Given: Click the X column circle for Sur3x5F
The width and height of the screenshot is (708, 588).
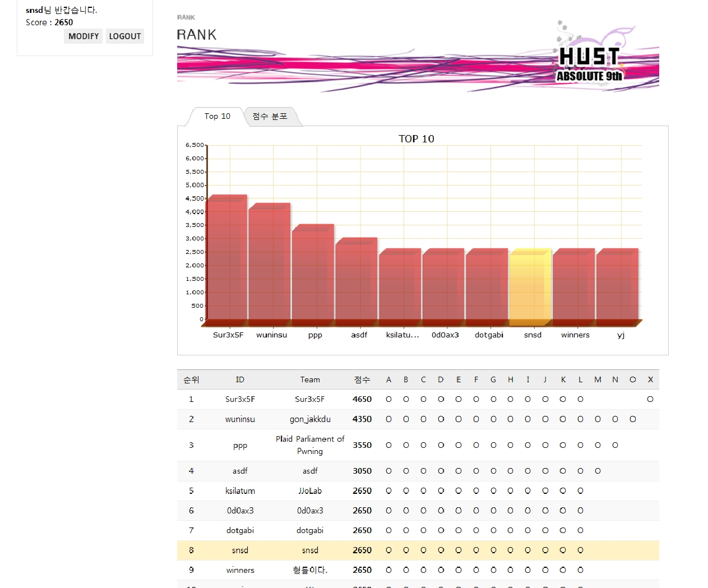Looking at the screenshot, I should 650,400.
